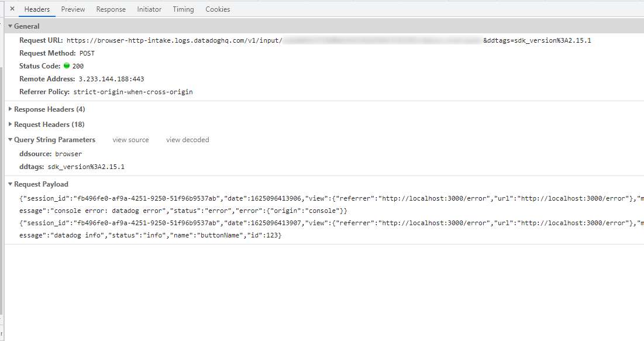644x341 pixels.
Task: Collapse the Request Payload section
Action: tap(11, 184)
